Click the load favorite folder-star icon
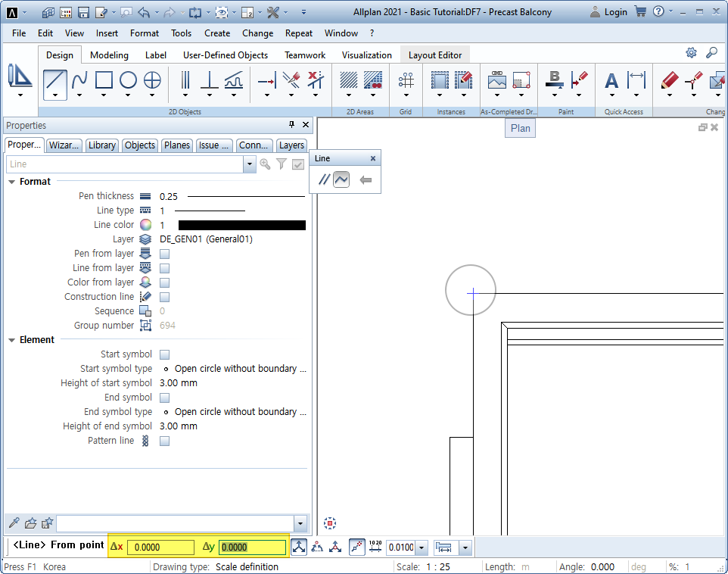 tap(30, 523)
